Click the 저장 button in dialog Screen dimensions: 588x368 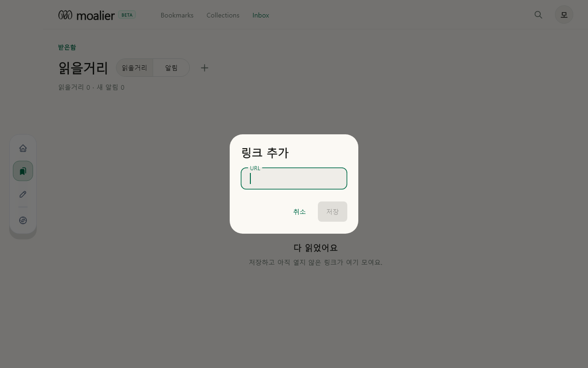tap(333, 212)
